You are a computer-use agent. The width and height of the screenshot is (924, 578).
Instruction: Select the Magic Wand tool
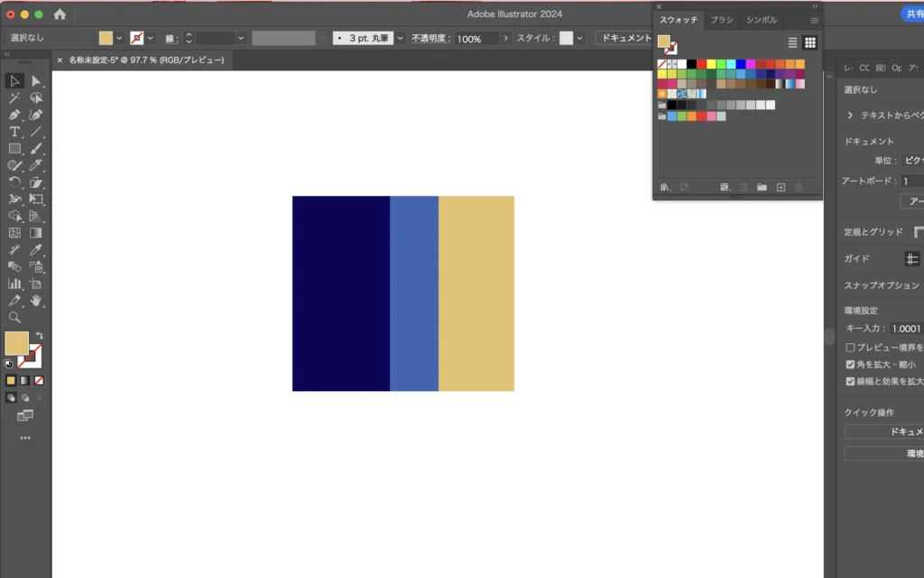[x=14, y=98]
